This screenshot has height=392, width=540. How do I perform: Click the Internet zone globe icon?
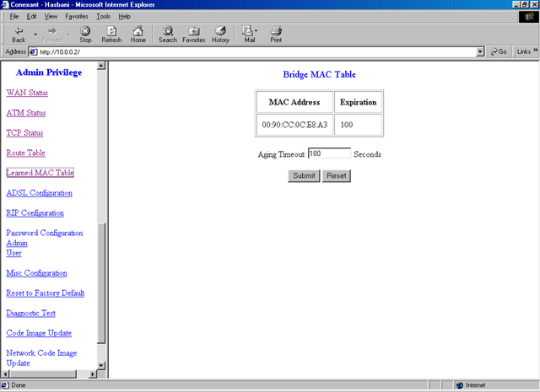click(459, 385)
